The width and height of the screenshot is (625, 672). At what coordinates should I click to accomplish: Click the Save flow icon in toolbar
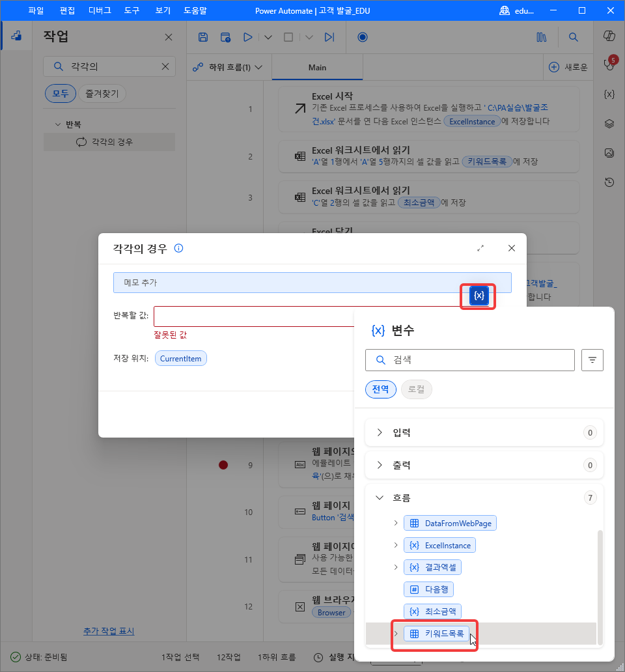coord(203,37)
